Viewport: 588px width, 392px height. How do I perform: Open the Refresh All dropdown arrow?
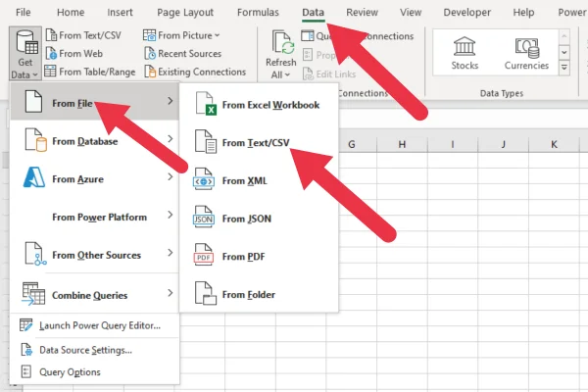point(287,74)
